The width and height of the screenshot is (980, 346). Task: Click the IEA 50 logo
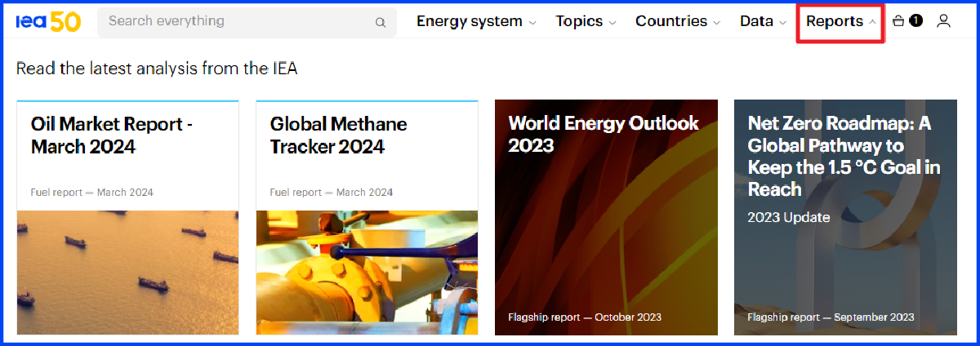click(48, 22)
